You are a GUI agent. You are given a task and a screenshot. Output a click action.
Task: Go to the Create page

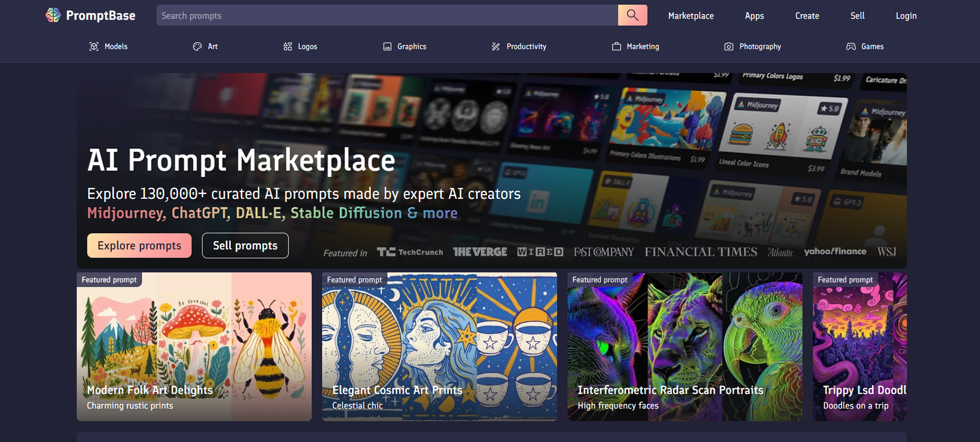point(807,16)
